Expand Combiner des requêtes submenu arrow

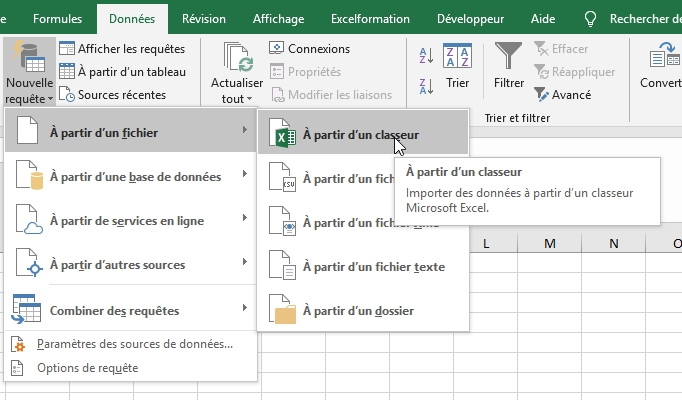[245, 307]
